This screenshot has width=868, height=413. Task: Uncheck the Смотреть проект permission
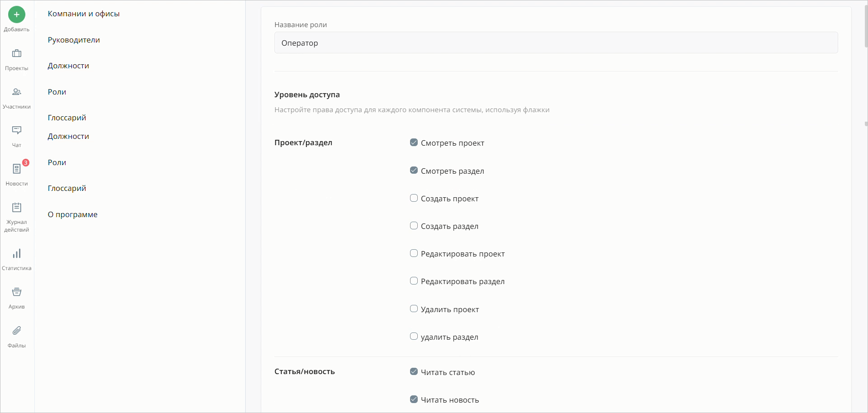tap(414, 142)
